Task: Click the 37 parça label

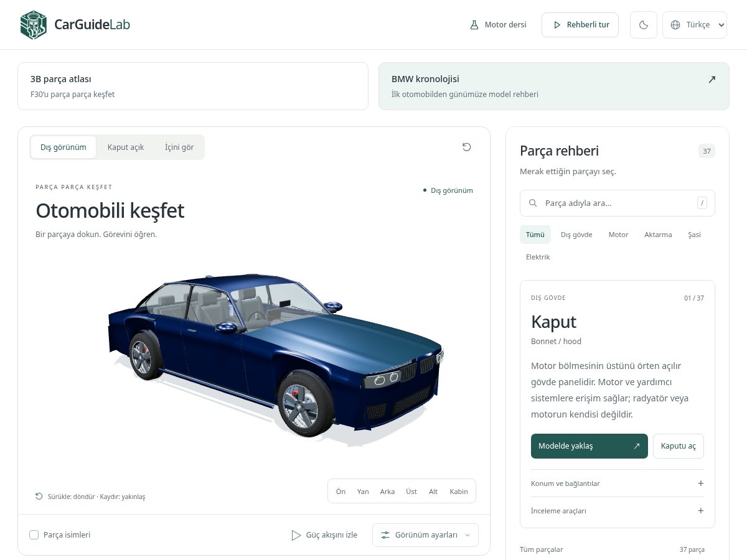Action: coord(692,549)
